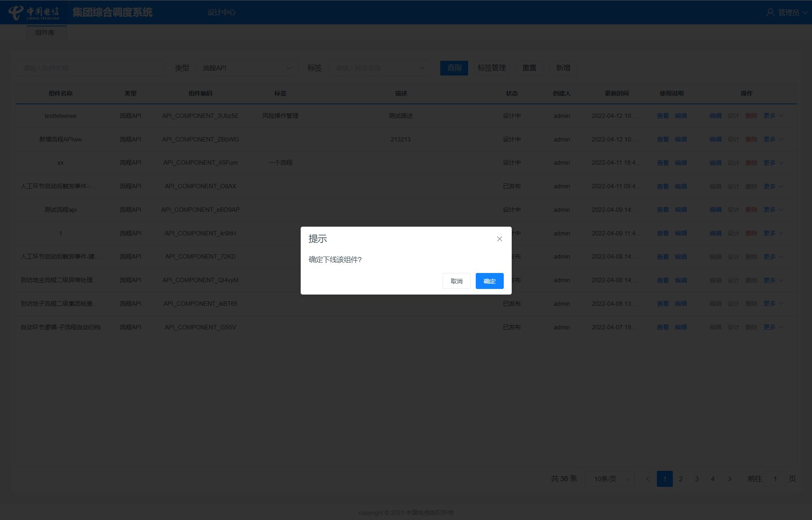The height and width of the screenshot is (520, 812).
Task: Click the 查询 search button
Action: pyautogui.click(x=454, y=68)
